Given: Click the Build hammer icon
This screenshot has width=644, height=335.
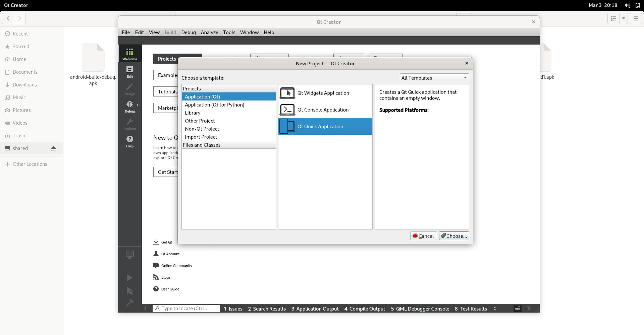Looking at the screenshot, I should pyautogui.click(x=130, y=303).
